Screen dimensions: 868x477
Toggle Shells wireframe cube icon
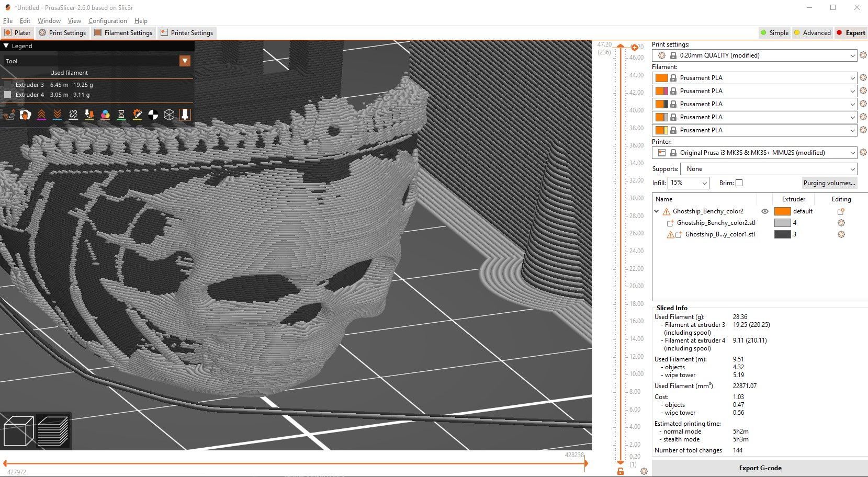tap(169, 115)
